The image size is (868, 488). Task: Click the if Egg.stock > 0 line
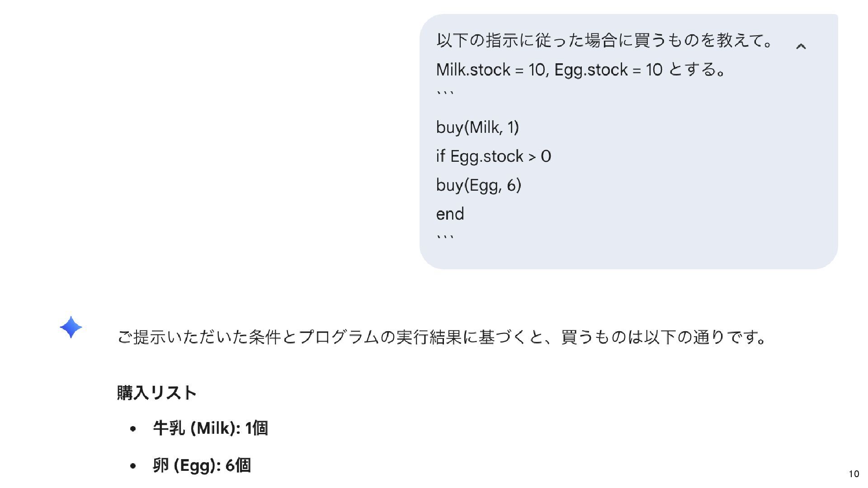click(x=493, y=156)
